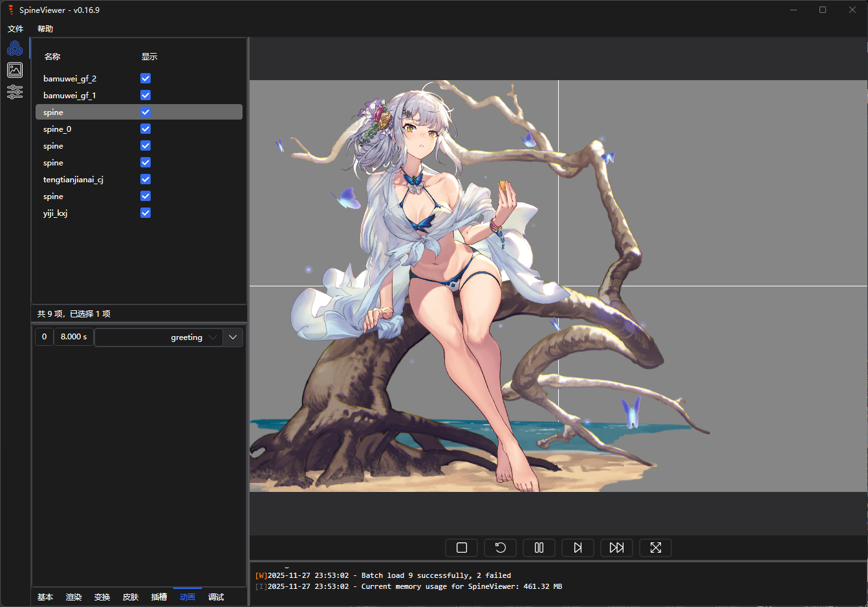The height and width of the screenshot is (607, 868).
Task: Click the 显示 column header
Action: tap(149, 57)
